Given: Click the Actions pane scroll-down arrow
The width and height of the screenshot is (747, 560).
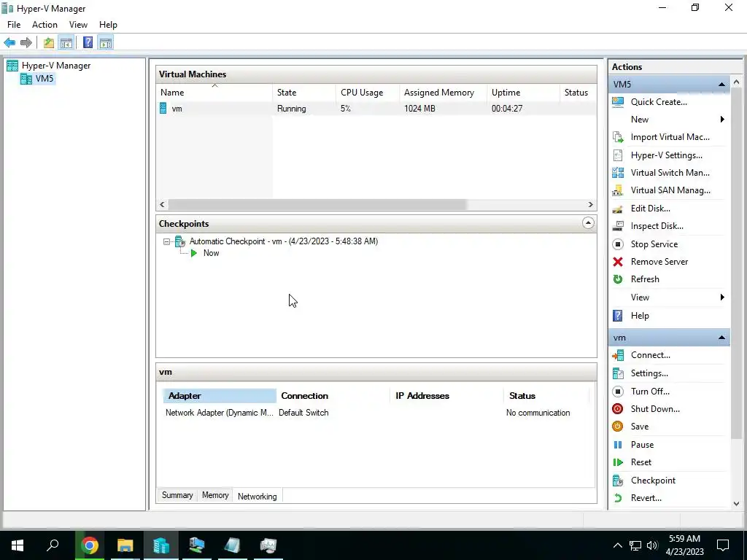Looking at the screenshot, I should point(737,504).
